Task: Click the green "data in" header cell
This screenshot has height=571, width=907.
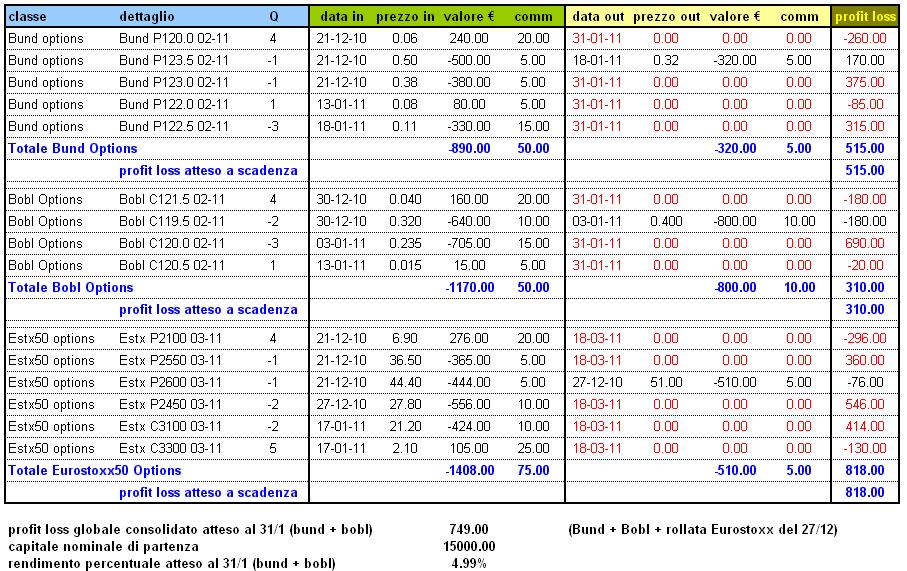Action: [x=343, y=16]
